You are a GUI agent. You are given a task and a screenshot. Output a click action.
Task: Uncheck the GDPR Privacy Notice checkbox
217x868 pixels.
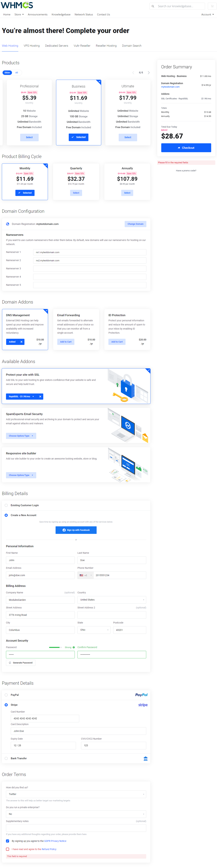[8, 841]
